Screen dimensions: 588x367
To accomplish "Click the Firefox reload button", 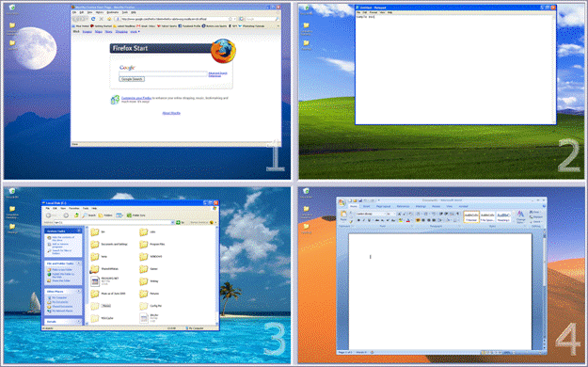I will point(93,19).
